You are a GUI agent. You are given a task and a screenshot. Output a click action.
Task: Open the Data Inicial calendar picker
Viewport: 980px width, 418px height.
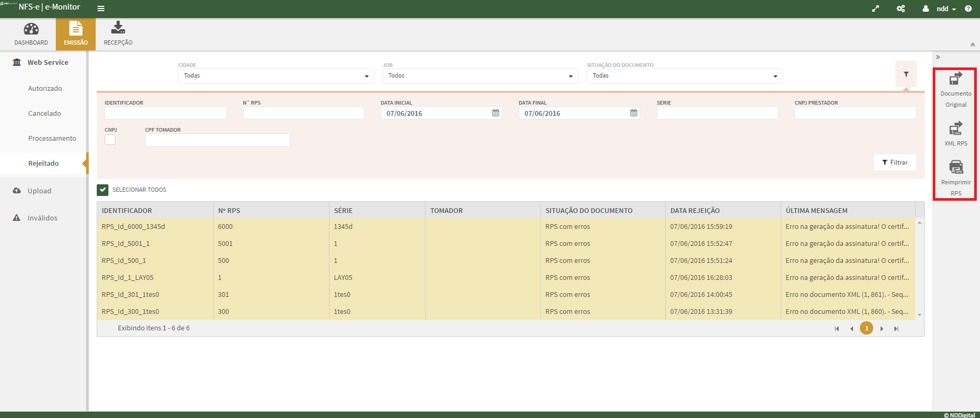495,113
